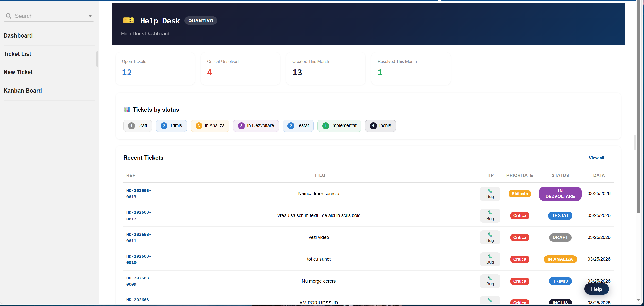Click bug icon in tot cu sunet row
The height and width of the screenshot is (306, 644).
tap(490, 256)
